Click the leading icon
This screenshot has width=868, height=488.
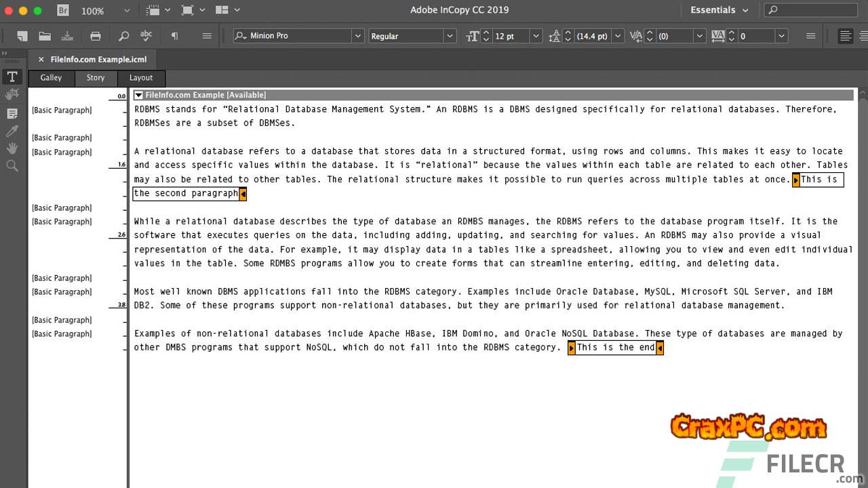point(555,36)
